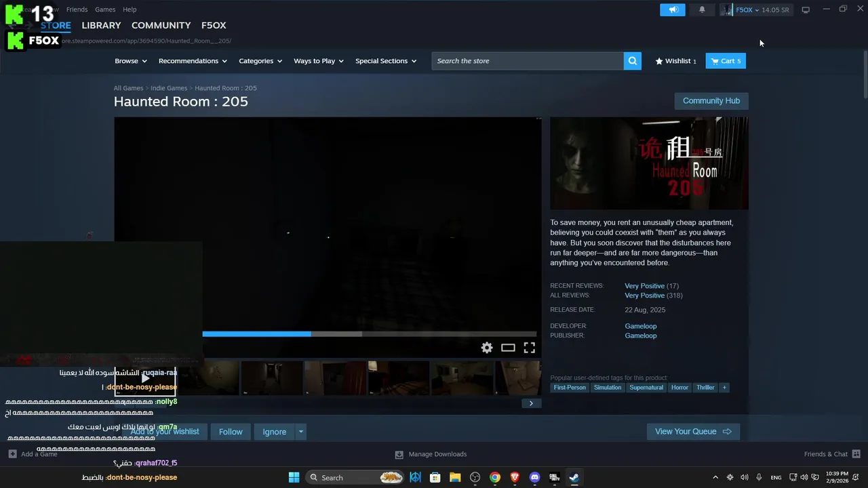Click the store search magnifier button
The image size is (868, 488).
point(632,61)
